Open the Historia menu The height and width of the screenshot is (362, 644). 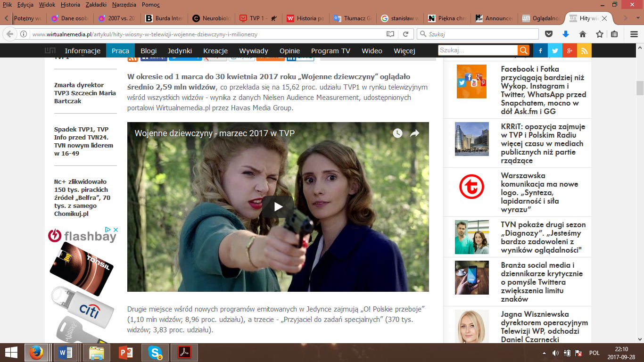point(70,5)
